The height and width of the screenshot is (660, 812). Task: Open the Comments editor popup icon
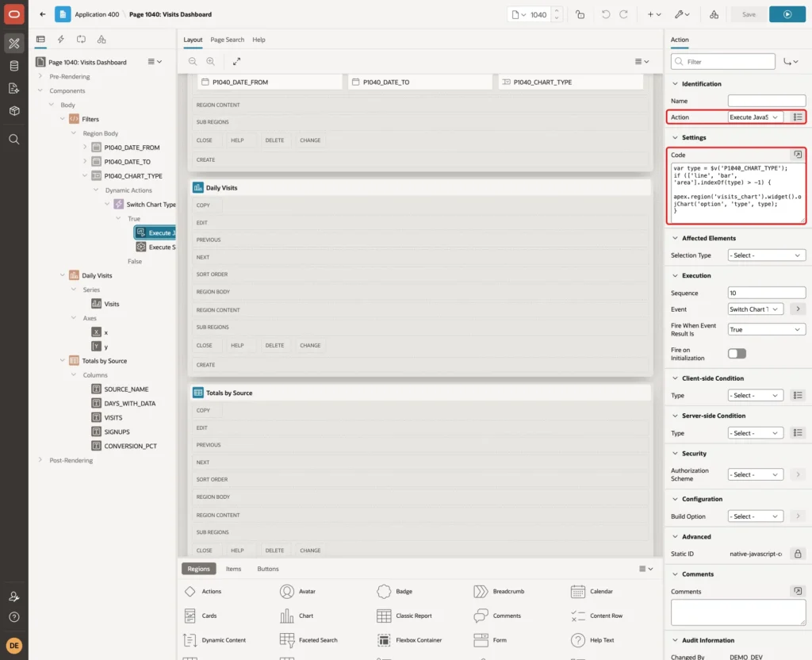click(798, 591)
